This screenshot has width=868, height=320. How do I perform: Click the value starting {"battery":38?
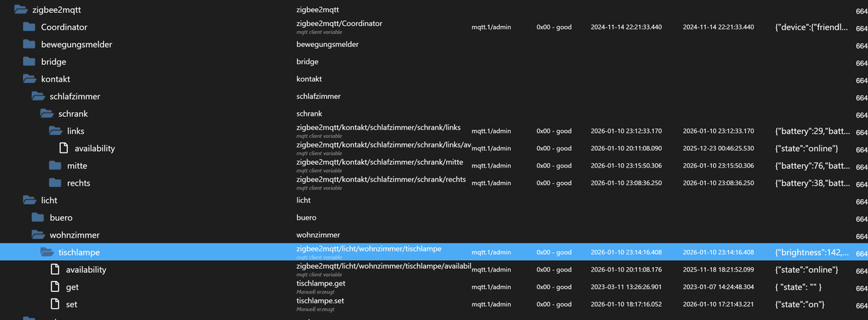[812, 183]
